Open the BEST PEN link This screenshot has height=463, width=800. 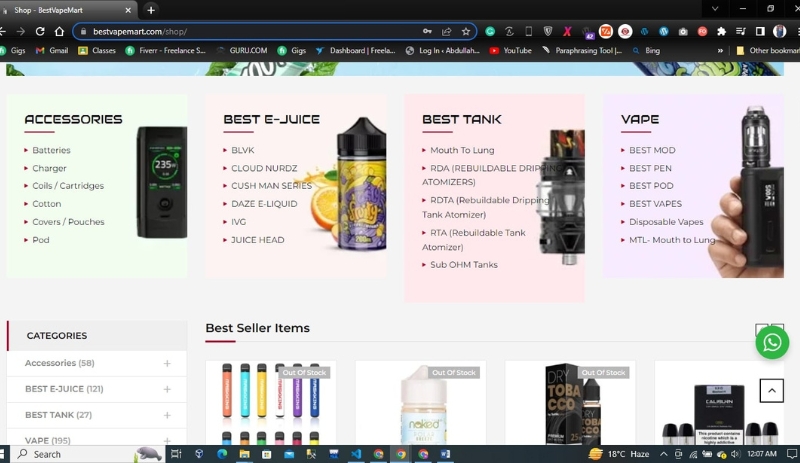pyautogui.click(x=650, y=168)
